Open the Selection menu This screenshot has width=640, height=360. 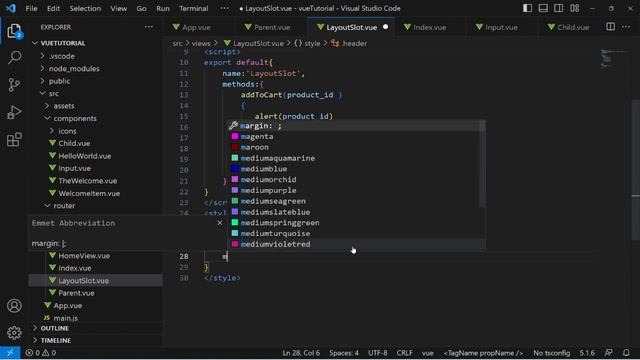pyautogui.click(x=85, y=8)
